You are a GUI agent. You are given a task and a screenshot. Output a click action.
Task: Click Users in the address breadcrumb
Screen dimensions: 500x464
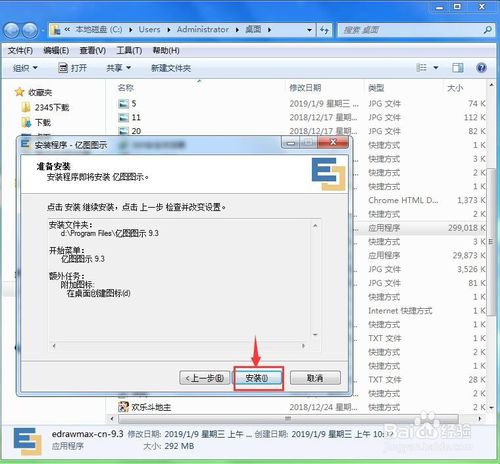[x=149, y=30]
